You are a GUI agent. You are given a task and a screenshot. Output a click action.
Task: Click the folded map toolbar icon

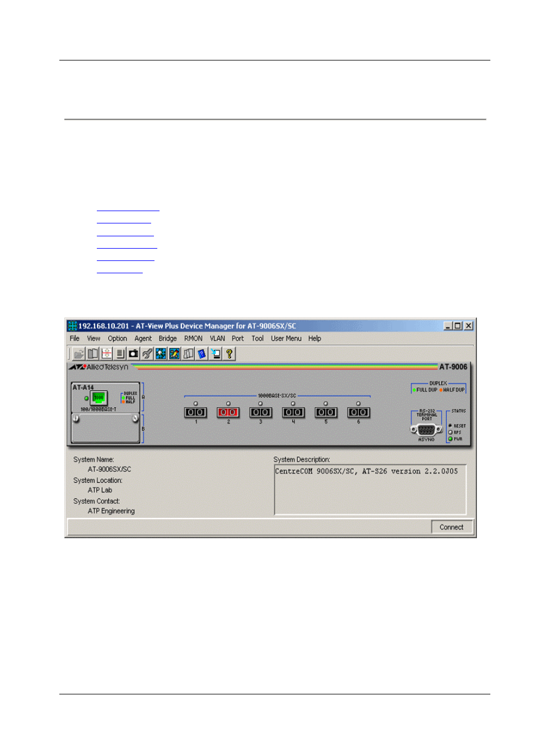point(188,353)
